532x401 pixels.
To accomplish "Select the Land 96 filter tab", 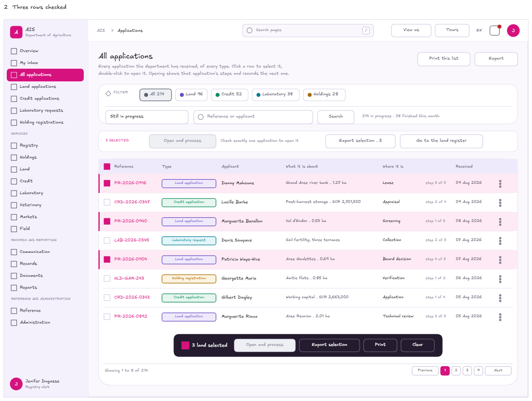I will point(191,94).
